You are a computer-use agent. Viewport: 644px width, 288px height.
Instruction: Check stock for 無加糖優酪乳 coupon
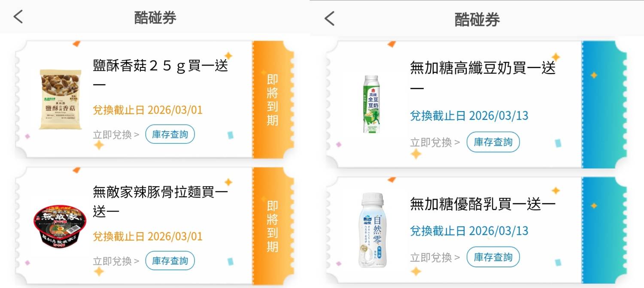(x=493, y=257)
